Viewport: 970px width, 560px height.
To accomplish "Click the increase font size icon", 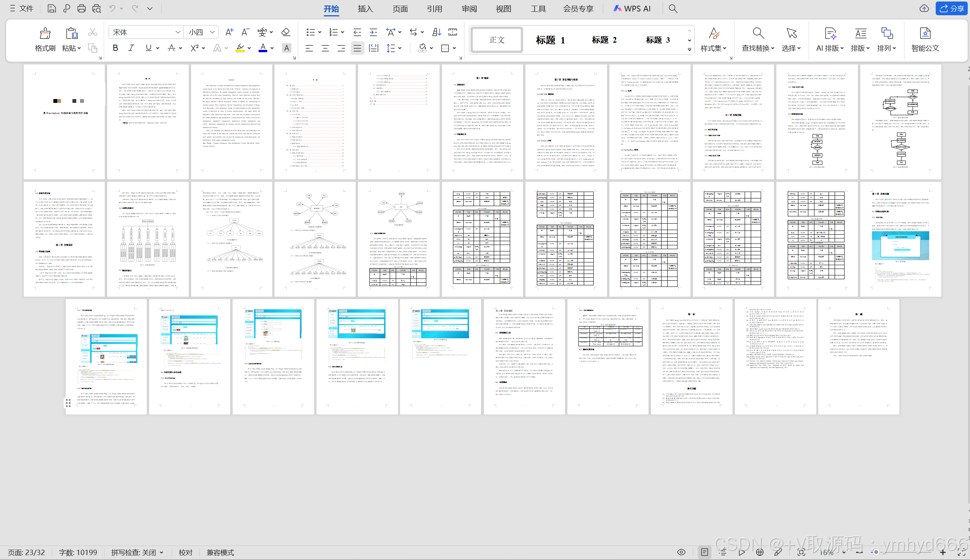I will [229, 32].
